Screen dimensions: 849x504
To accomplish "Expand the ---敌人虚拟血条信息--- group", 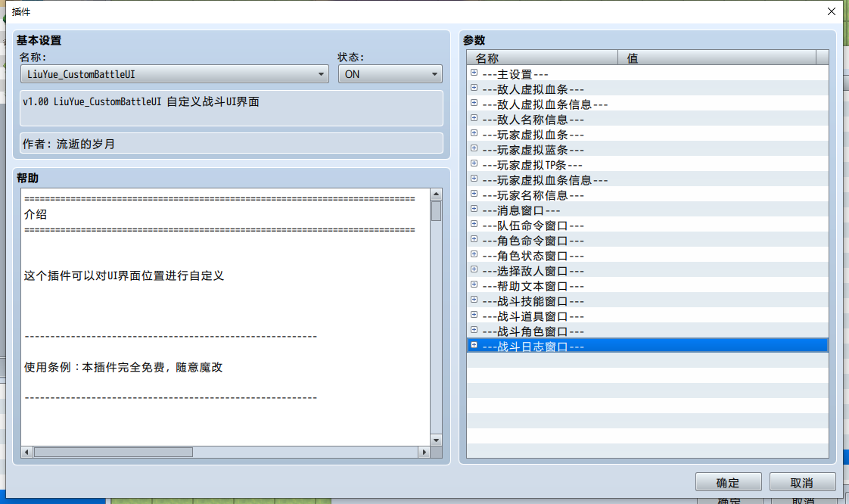I will pos(474,103).
